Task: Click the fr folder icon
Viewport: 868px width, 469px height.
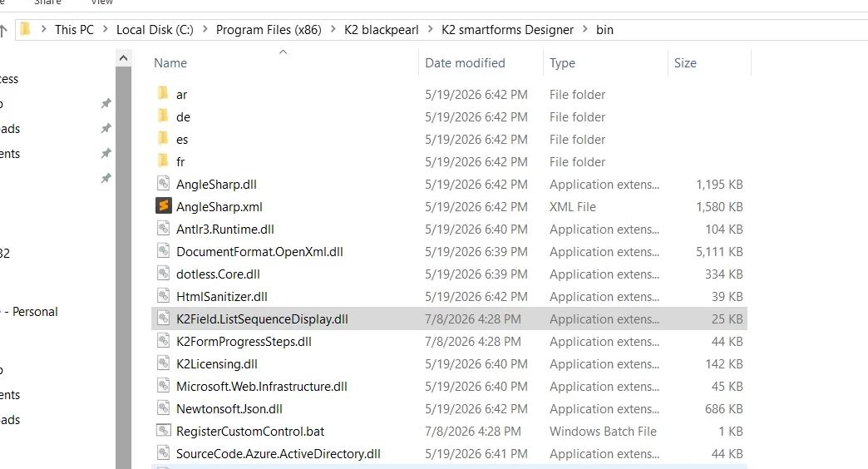Action: [x=163, y=161]
